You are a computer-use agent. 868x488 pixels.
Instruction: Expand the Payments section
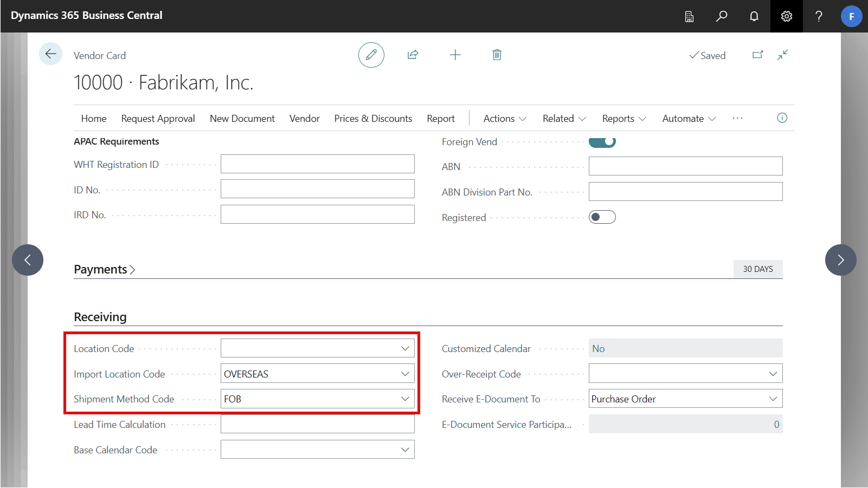104,270
